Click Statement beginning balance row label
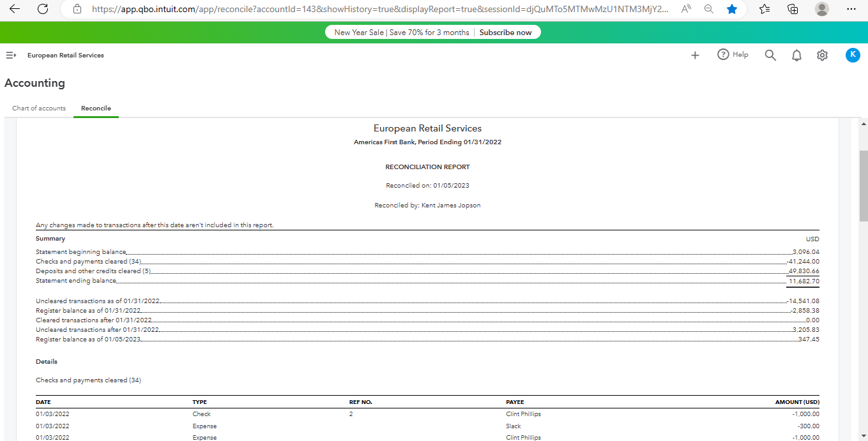This screenshot has width=868, height=441. click(x=80, y=252)
